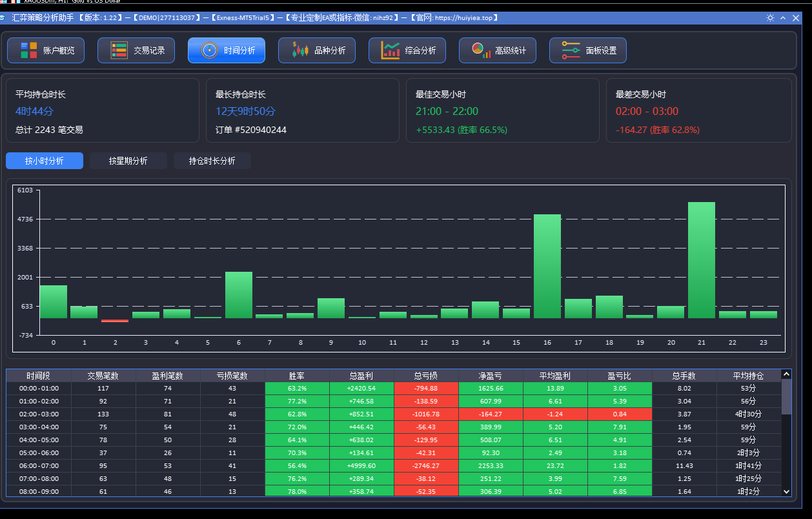The height and width of the screenshot is (519, 812).
Task: Click the 时间段 column header
Action: click(39, 376)
